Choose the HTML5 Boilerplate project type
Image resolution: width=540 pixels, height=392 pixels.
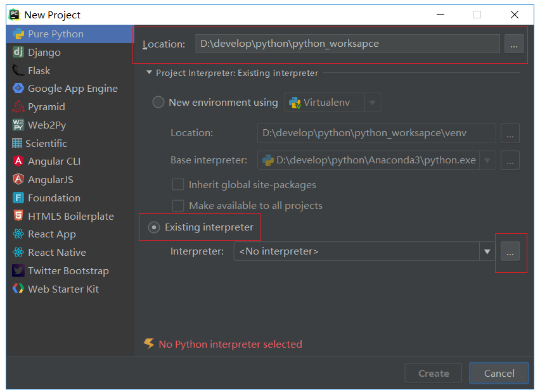point(70,216)
